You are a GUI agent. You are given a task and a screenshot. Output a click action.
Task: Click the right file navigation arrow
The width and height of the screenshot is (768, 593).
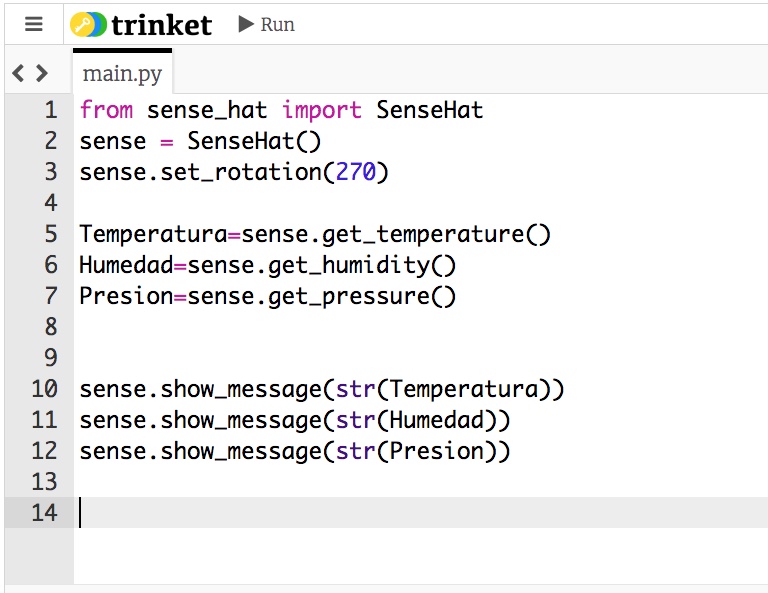[41, 73]
